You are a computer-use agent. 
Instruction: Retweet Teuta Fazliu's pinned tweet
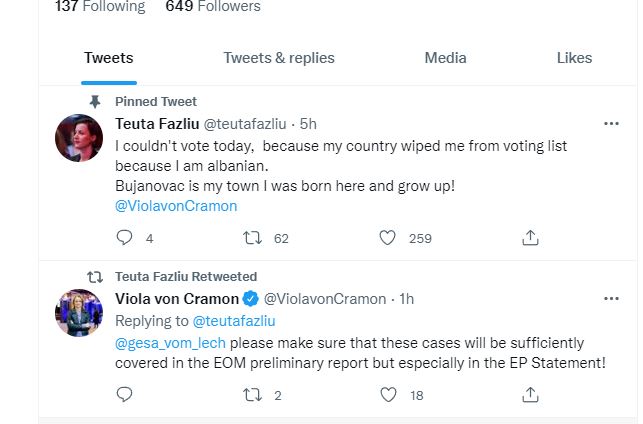[253, 238]
